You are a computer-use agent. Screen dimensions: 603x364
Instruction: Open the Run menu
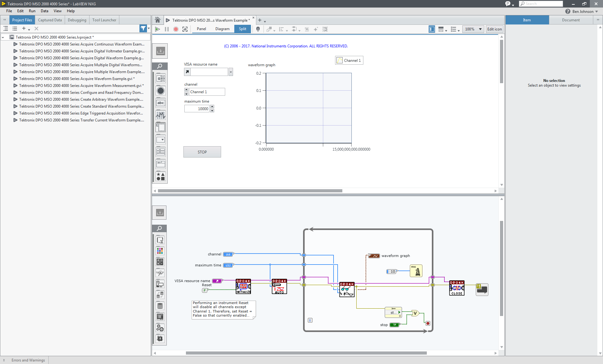32,11
